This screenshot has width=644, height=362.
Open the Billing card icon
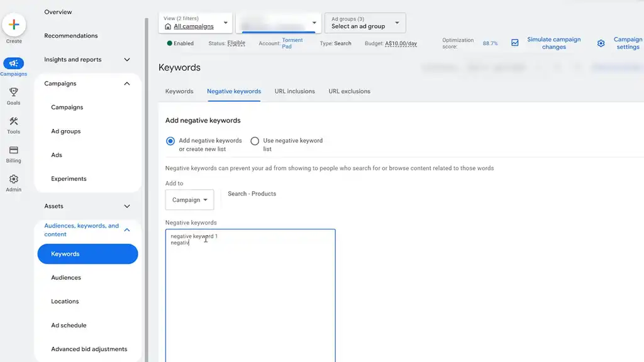[14, 150]
